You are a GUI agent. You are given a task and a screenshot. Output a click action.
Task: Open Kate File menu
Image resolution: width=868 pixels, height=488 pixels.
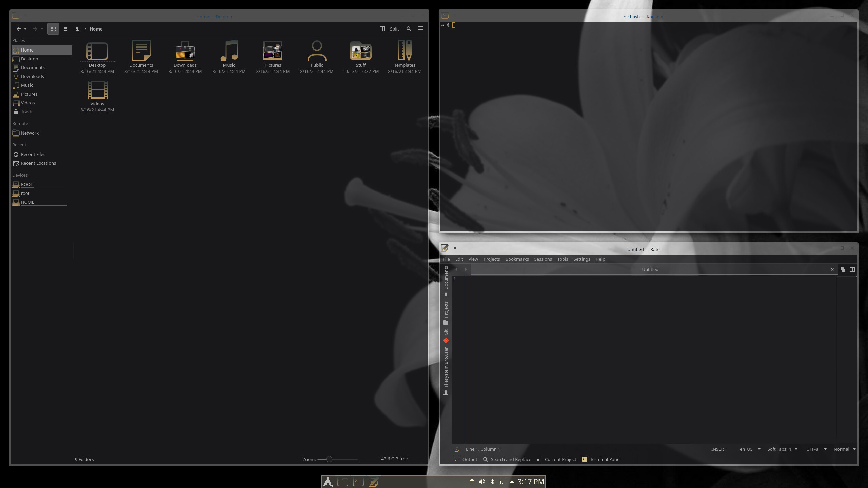446,259
